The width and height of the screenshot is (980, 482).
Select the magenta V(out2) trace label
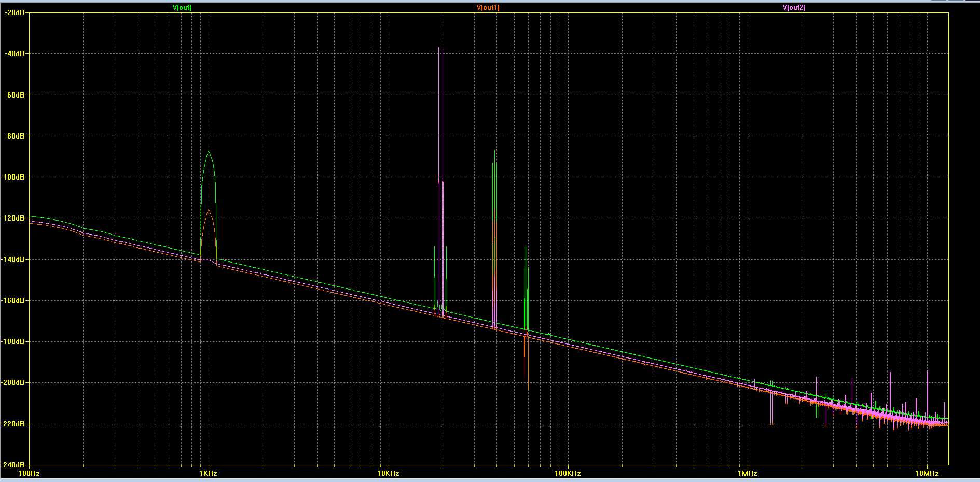[794, 7]
